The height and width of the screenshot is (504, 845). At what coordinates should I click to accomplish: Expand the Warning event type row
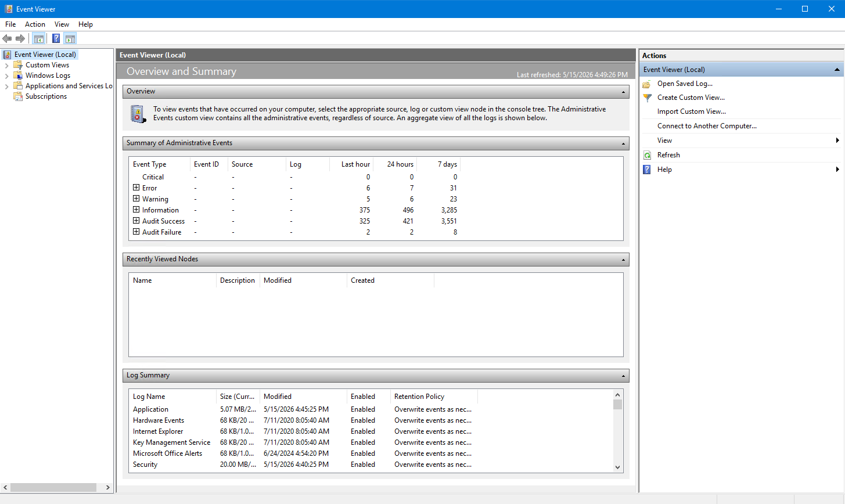[x=136, y=199]
